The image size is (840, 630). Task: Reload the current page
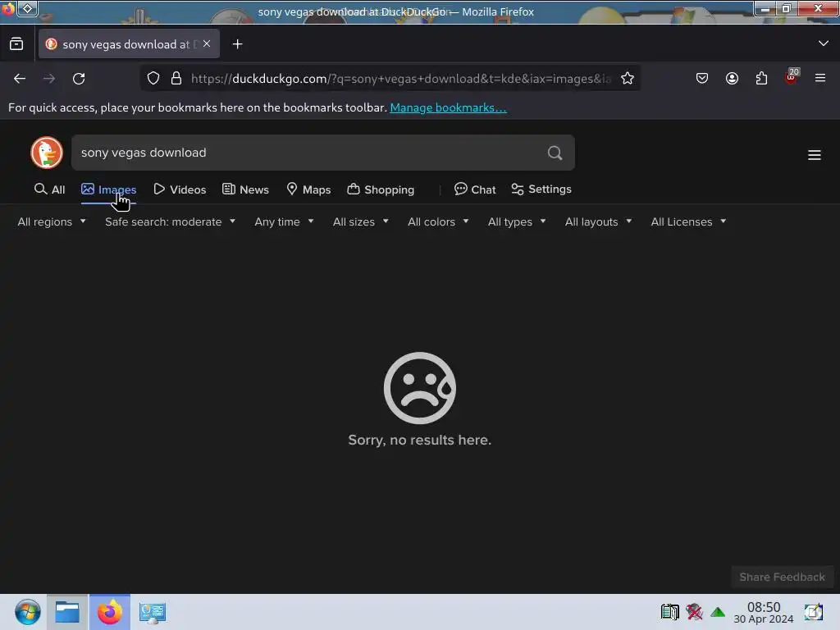coord(79,79)
